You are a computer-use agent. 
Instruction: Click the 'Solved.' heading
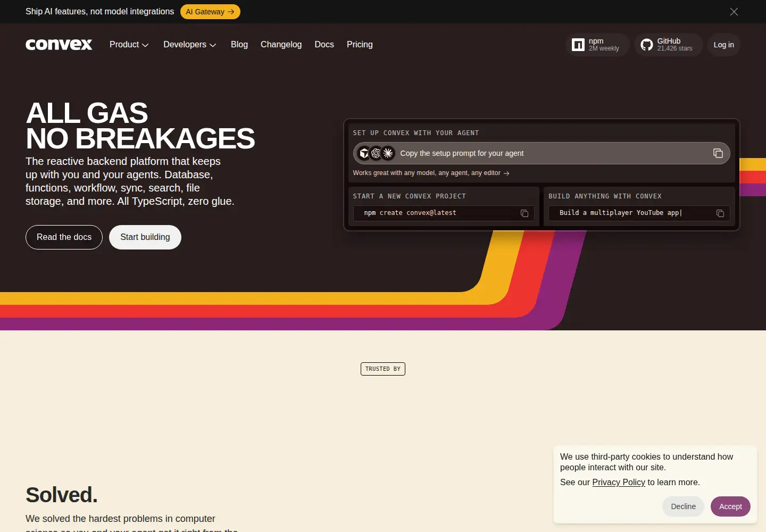(62, 495)
